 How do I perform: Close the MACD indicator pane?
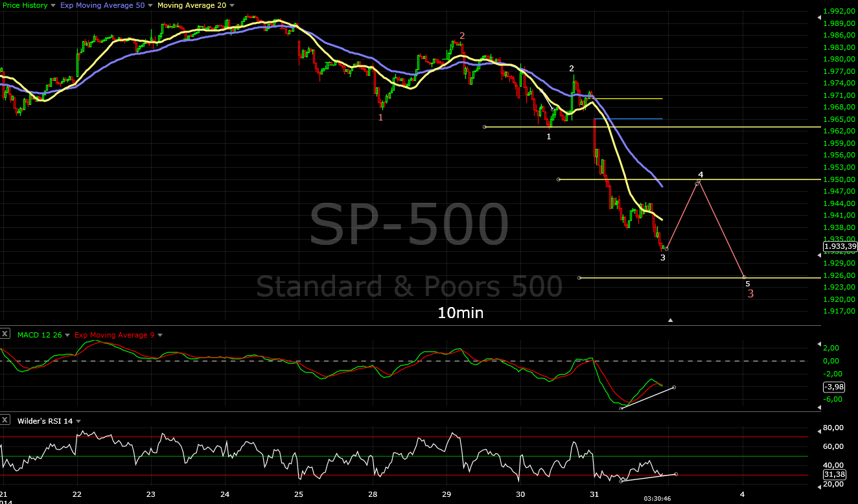[5, 334]
